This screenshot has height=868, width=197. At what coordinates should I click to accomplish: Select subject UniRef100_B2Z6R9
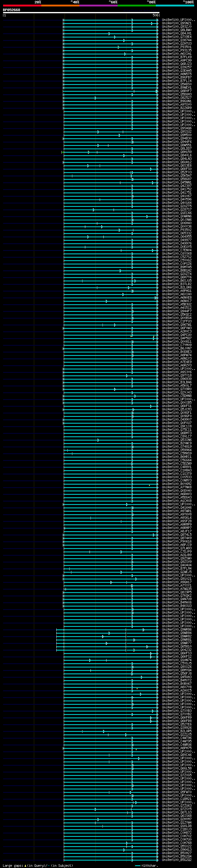point(177,108)
